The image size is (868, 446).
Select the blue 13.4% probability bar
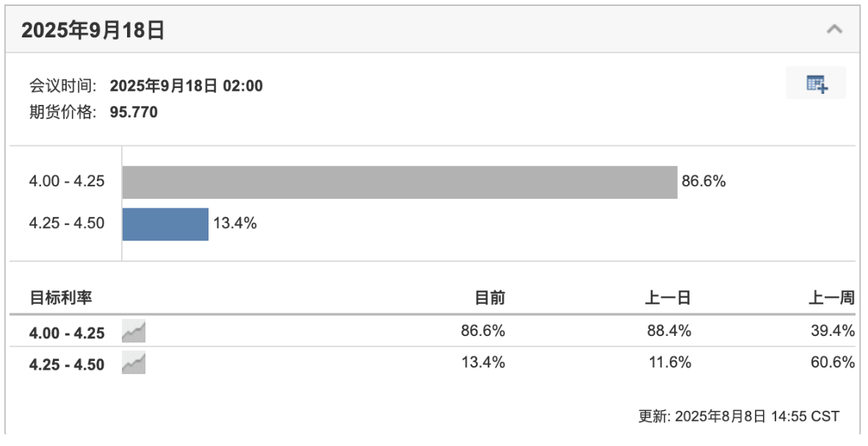(x=165, y=224)
